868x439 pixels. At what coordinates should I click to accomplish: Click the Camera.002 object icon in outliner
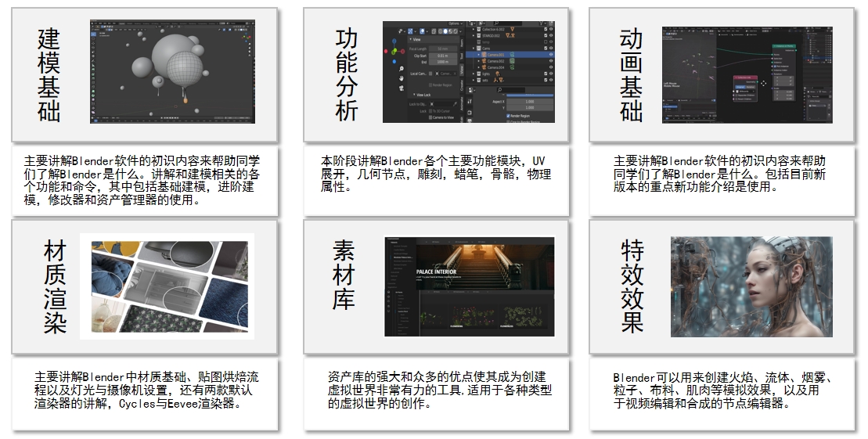pyautogui.click(x=484, y=60)
